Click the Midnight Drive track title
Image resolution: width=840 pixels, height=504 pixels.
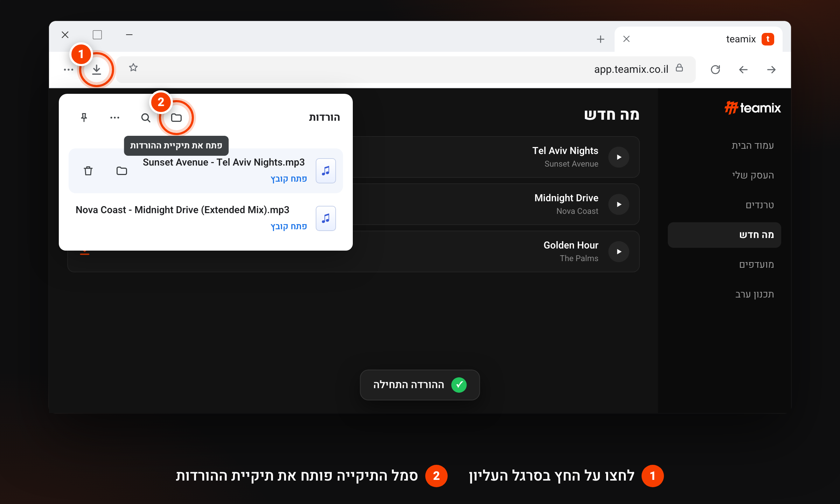point(566,198)
